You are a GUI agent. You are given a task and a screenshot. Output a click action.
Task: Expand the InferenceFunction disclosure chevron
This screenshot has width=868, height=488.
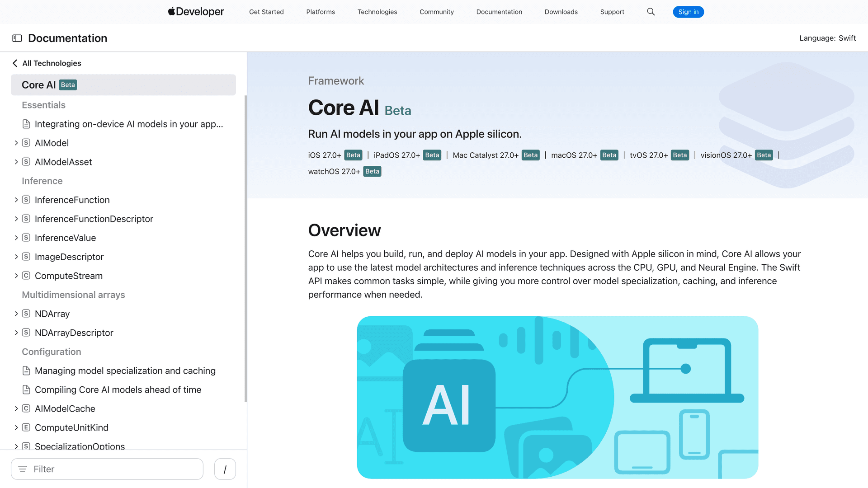[16, 200]
